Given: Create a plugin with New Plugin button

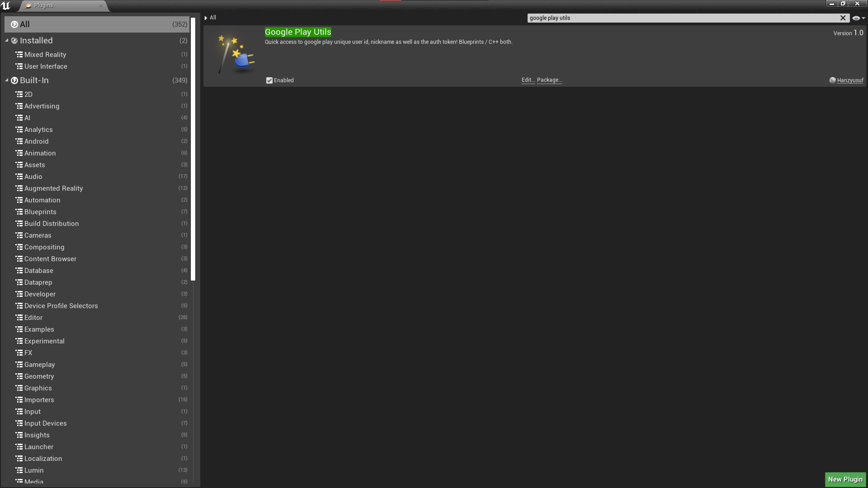Looking at the screenshot, I should pyautogui.click(x=845, y=479).
